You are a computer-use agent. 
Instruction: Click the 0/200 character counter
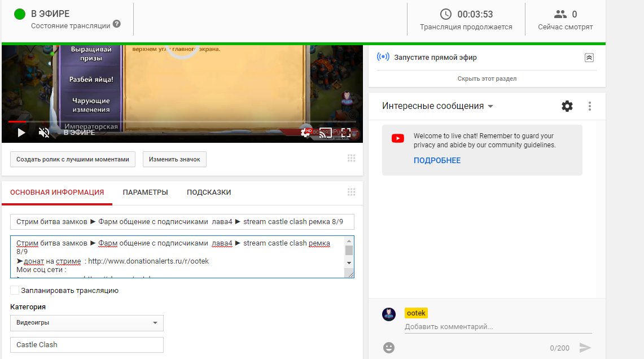click(560, 348)
